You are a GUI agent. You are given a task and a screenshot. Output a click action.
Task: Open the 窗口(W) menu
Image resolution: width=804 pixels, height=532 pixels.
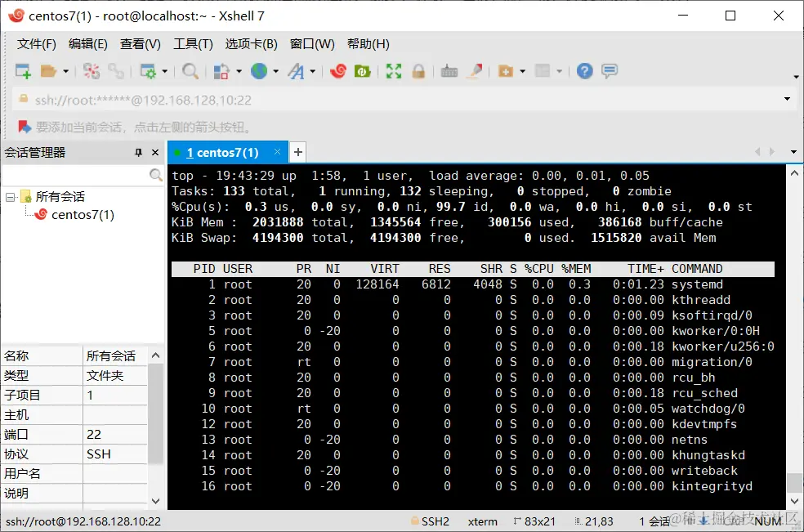click(x=312, y=44)
